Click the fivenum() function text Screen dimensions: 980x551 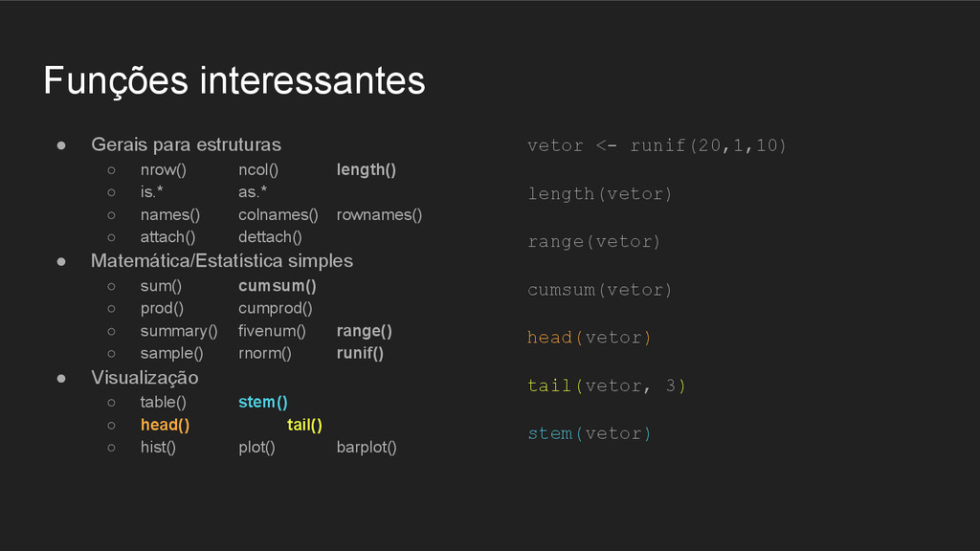[x=272, y=331]
